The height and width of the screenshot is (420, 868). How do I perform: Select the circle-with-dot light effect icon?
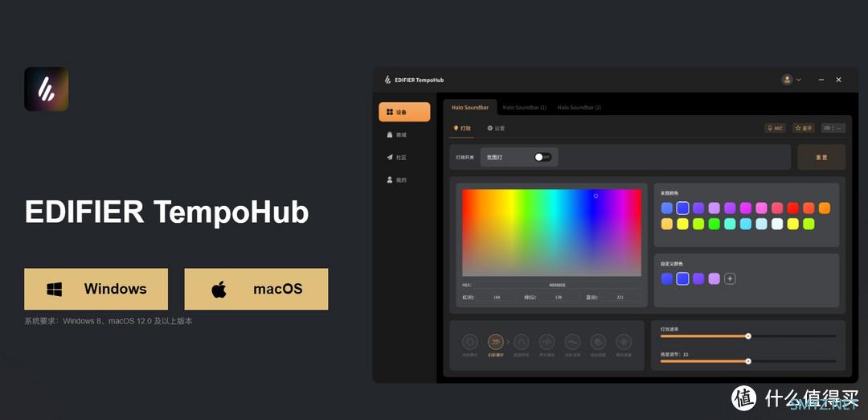coord(598,342)
